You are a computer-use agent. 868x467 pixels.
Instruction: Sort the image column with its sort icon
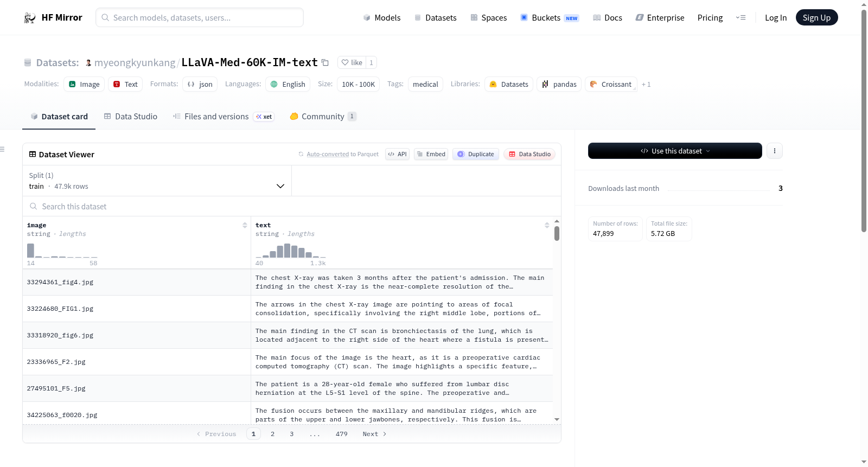tap(245, 225)
